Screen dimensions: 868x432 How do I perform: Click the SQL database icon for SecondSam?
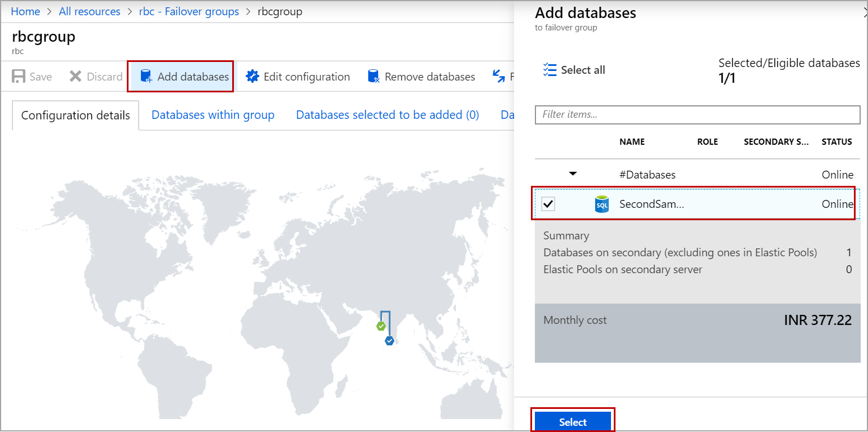(x=602, y=204)
